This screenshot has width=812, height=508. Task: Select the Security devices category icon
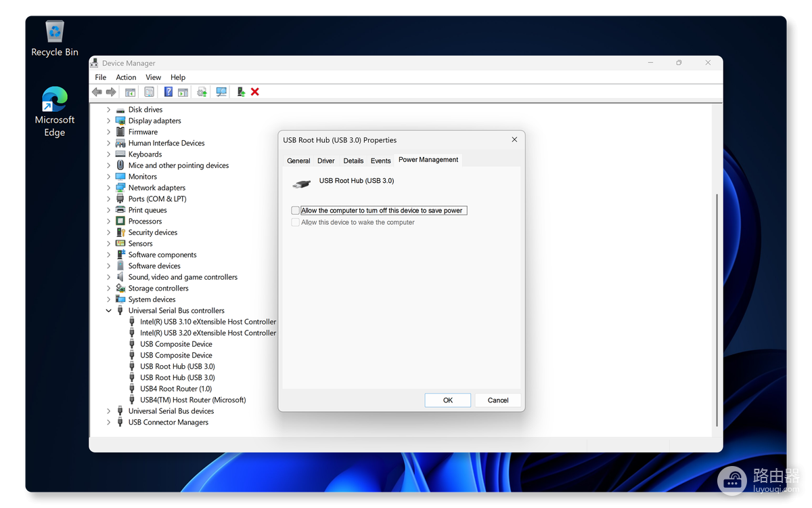(120, 232)
